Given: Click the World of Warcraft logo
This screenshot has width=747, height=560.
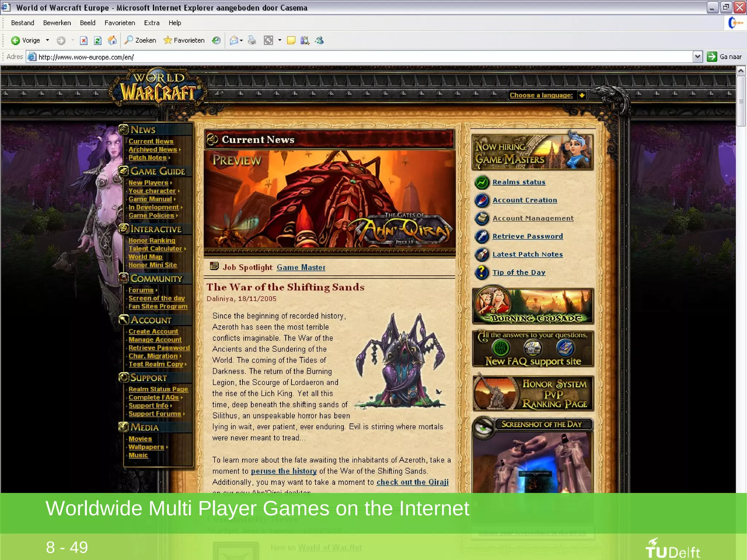Looking at the screenshot, I should click(158, 88).
